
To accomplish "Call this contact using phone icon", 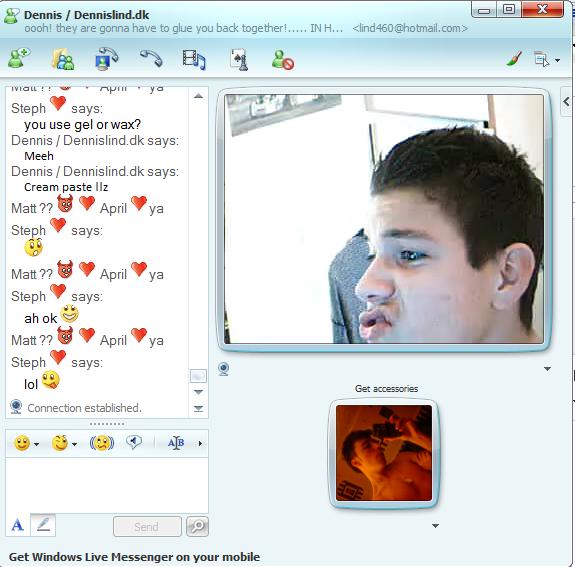I will 151,59.
